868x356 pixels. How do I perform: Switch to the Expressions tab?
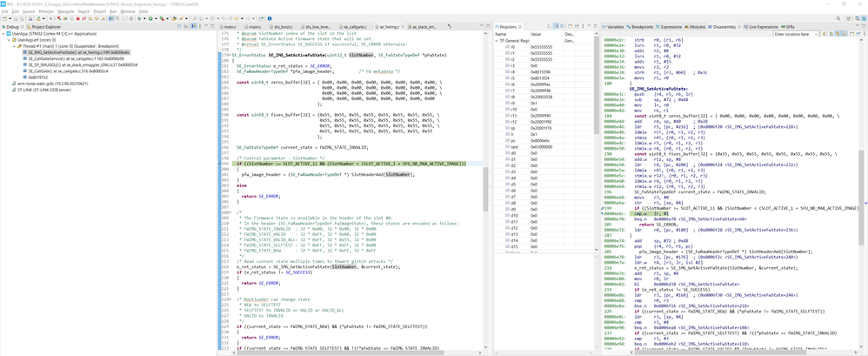tap(669, 27)
